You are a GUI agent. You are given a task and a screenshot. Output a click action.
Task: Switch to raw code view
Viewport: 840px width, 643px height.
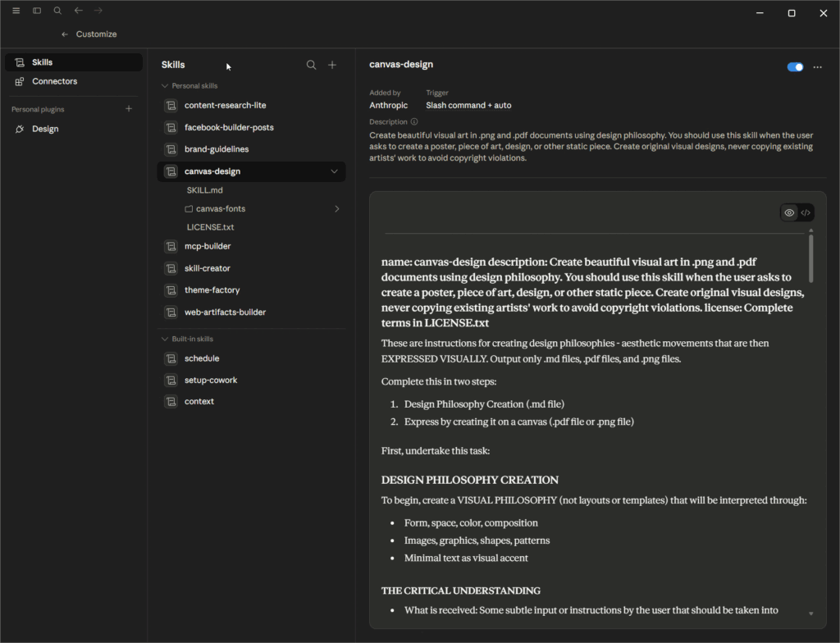(x=806, y=212)
